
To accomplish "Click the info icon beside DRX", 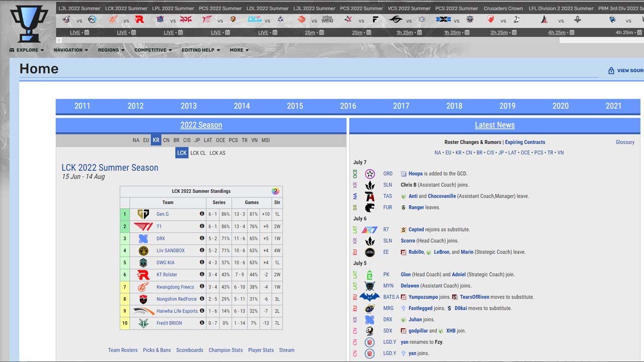I will (x=202, y=238).
